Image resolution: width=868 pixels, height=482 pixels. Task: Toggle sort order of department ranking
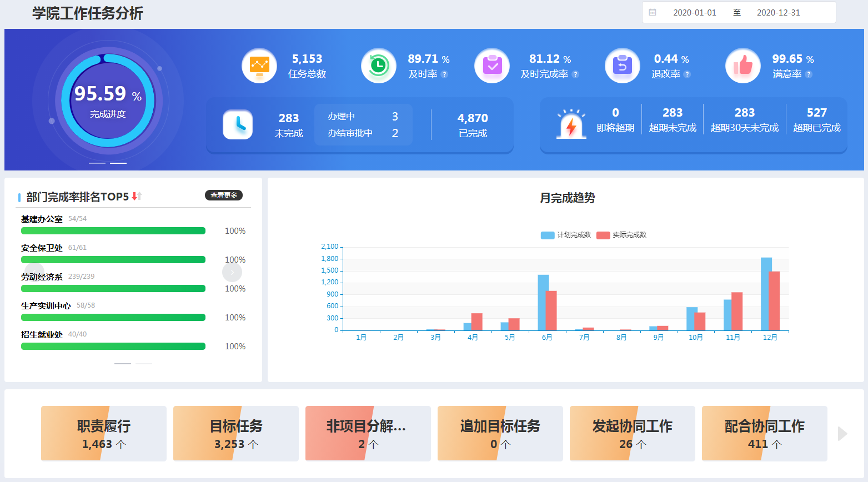point(137,196)
